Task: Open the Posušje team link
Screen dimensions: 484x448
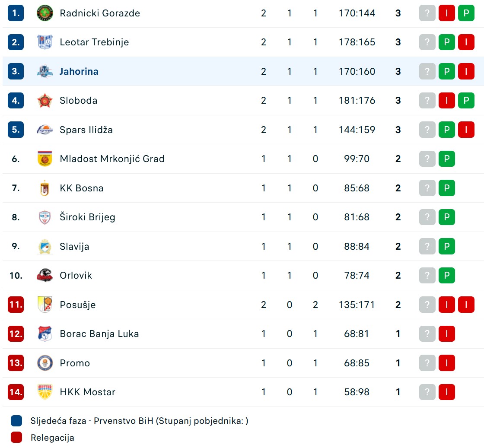Action: tap(78, 305)
